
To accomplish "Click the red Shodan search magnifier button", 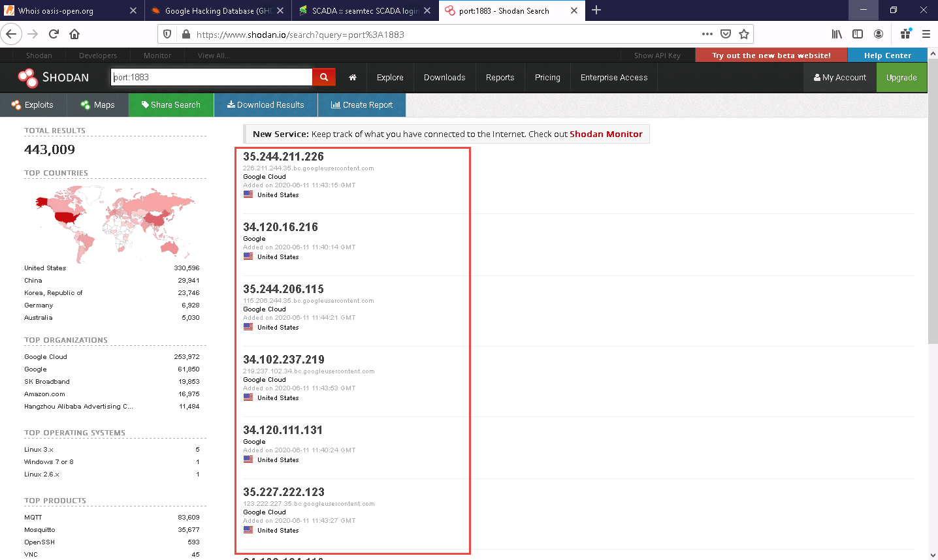I will (x=323, y=77).
